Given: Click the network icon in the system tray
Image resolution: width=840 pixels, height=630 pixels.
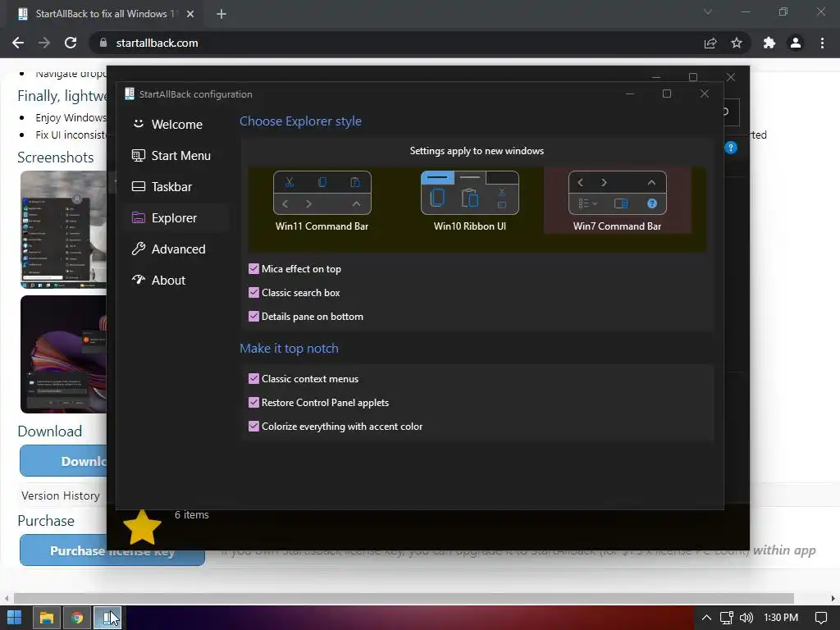Looking at the screenshot, I should click(x=727, y=618).
